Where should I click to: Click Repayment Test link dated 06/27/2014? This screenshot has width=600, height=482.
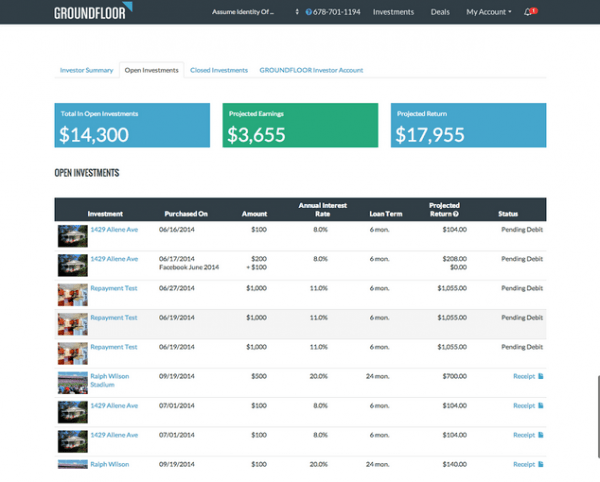pos(113,287)
